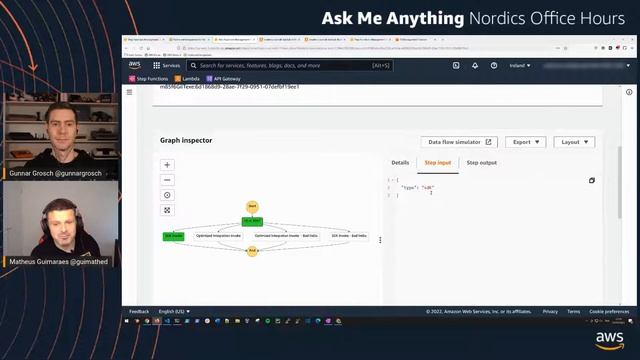Open the notifications bell
Viewport: 640px width, 360px height.
click(x=475, y=65)
